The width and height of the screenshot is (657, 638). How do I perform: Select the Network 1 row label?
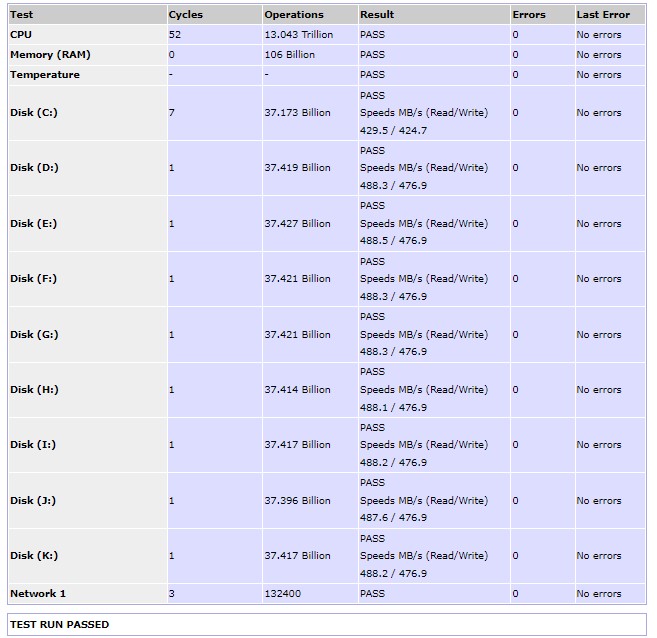[38, 594]
